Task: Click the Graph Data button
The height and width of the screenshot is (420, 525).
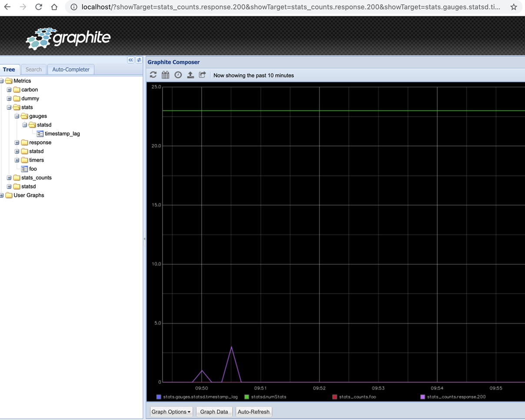Action: pyautogui.click(x=214, y=412)
